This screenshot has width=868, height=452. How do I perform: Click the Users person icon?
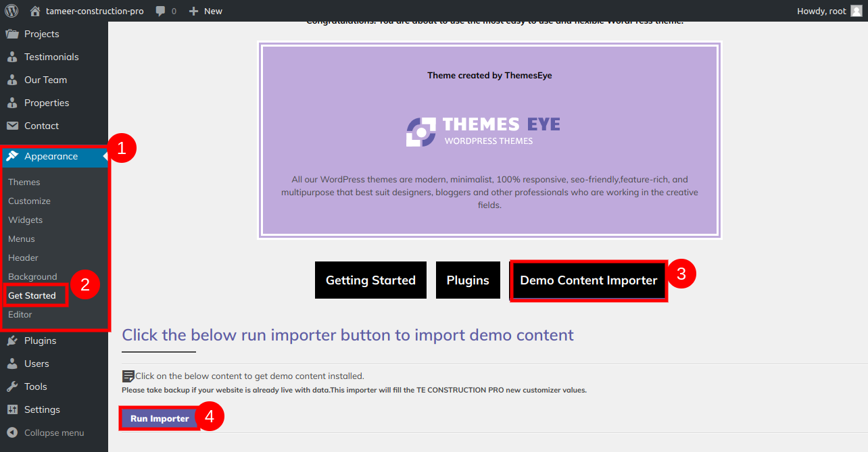(x=11, y=363)
